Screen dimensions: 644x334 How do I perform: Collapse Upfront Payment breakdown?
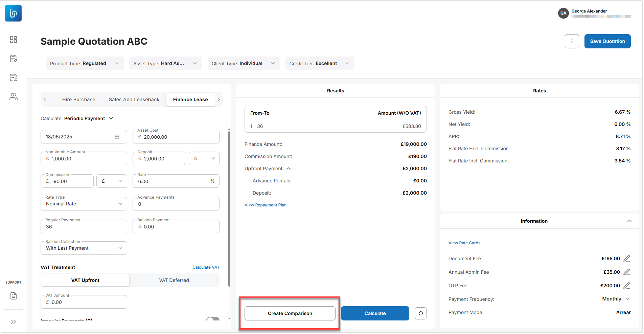289,169
